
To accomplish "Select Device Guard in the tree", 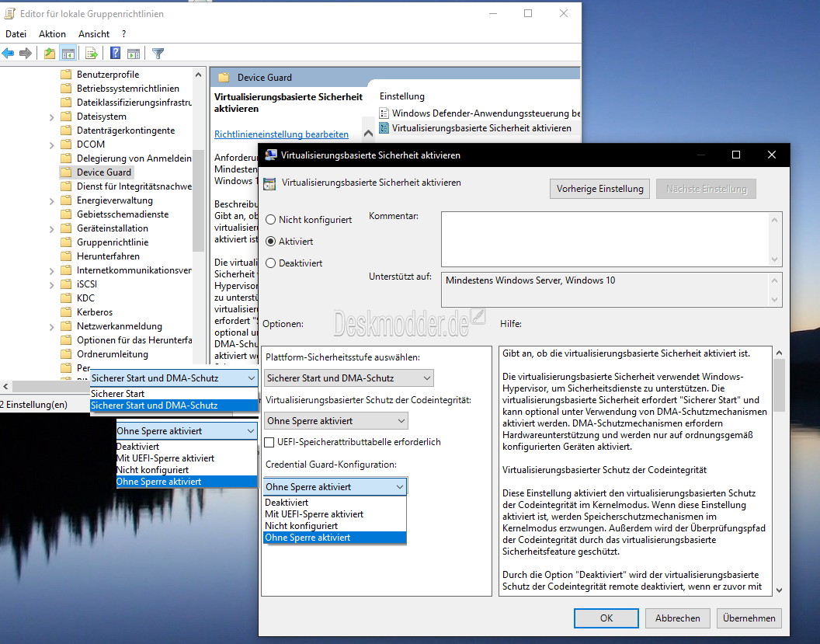I will (104, 172).
